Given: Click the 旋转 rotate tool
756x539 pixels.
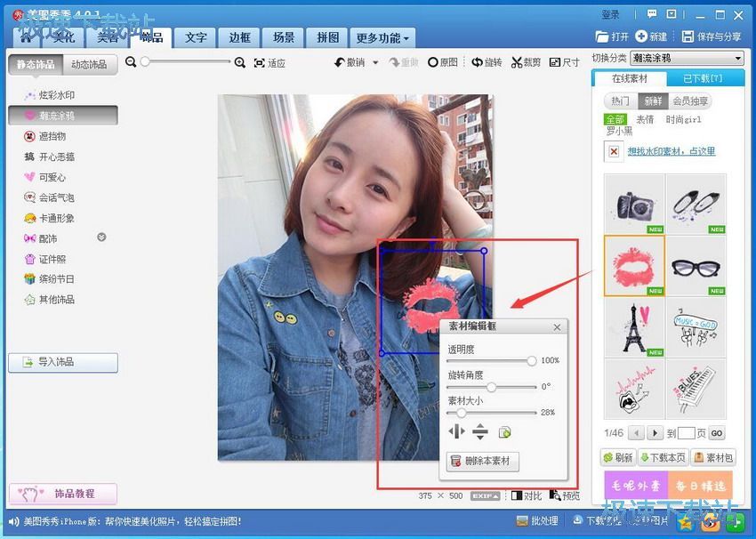Looking at the screenshot, I should 487,62.
